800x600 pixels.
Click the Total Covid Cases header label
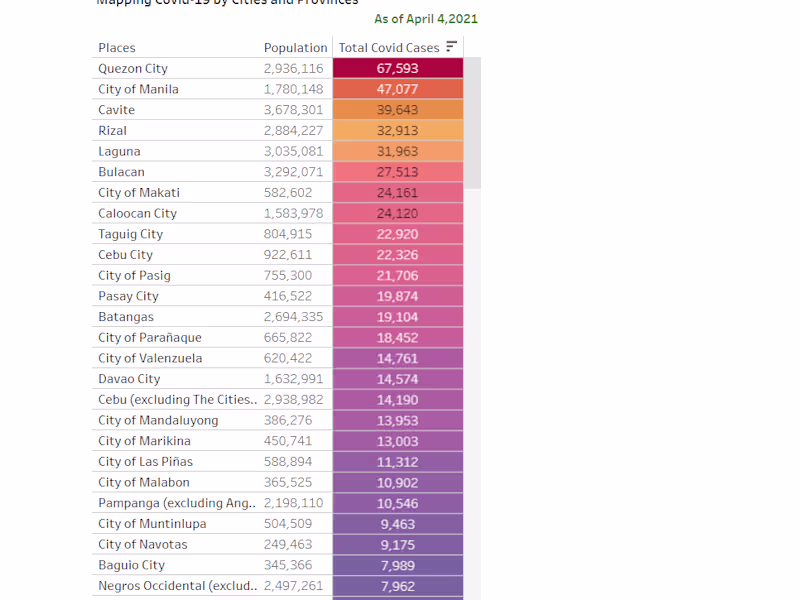pyautogui.click(x=389, y=48)
